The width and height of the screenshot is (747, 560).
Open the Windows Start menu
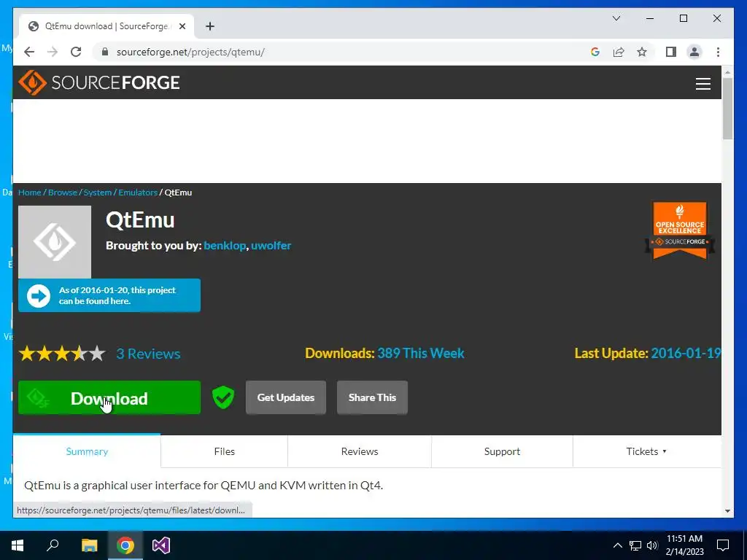pos(18,545)
